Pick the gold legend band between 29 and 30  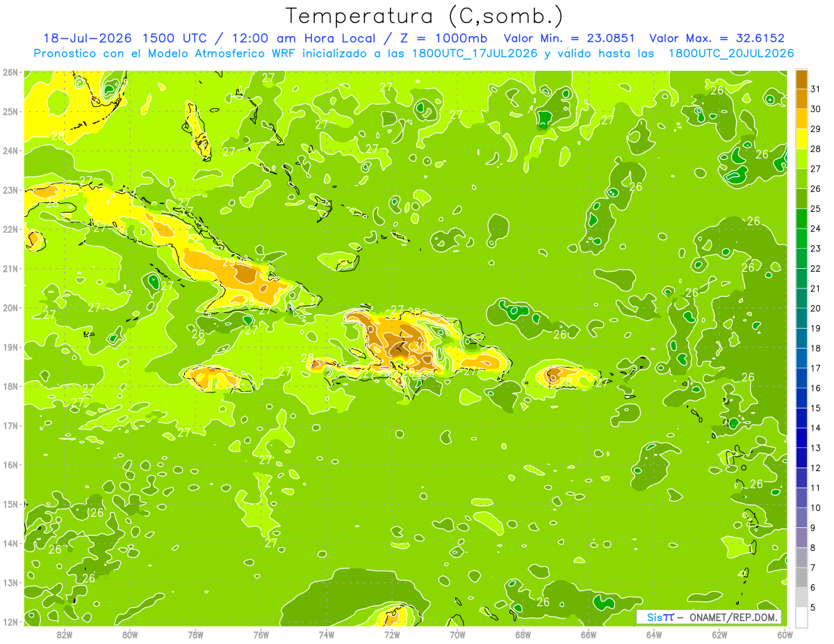click(801, 119)
